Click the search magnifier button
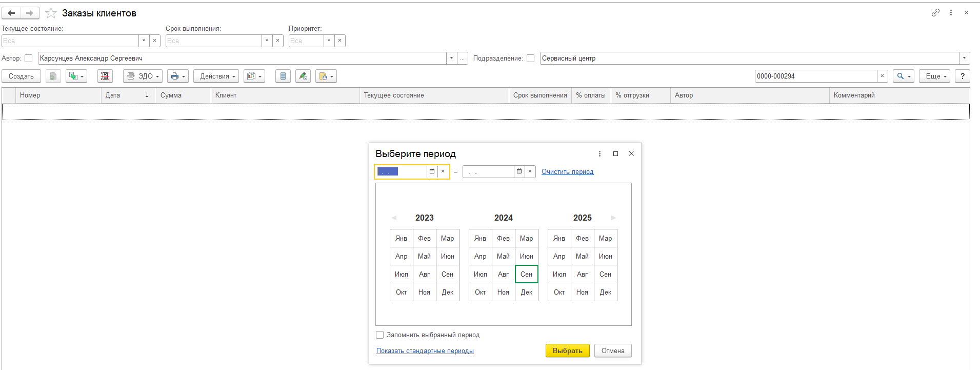Screen dimensions: 980x370 [903, 76]
